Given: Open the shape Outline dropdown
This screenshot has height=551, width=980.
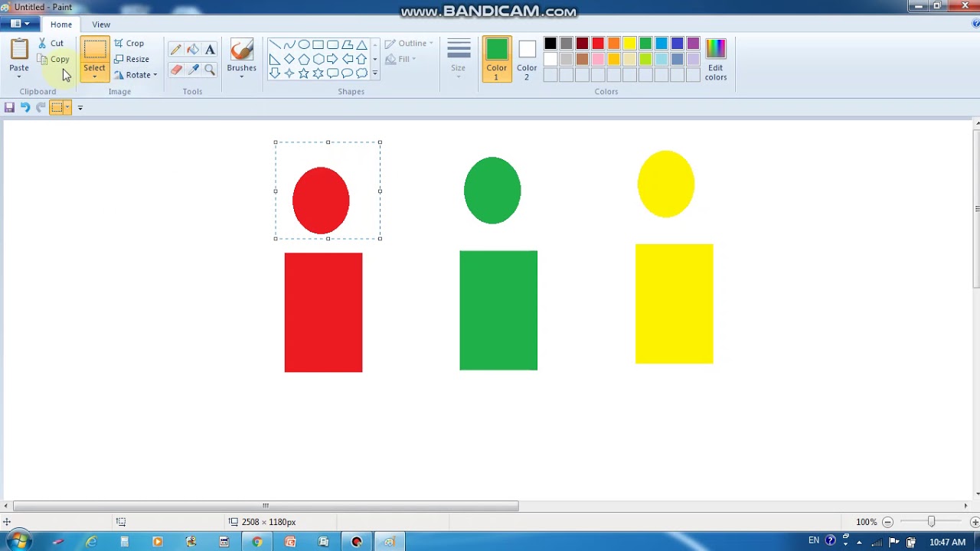Looking at the screenshot, I should click(410, 44).
